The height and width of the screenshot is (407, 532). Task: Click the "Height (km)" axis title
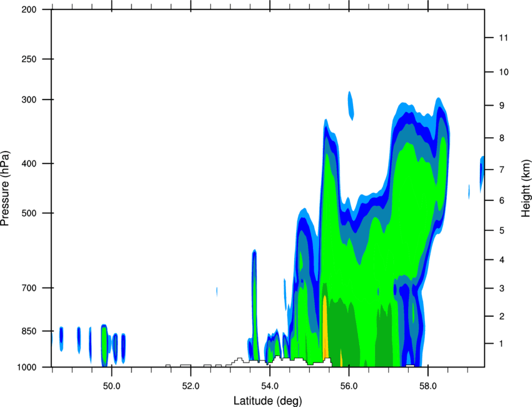526,188
